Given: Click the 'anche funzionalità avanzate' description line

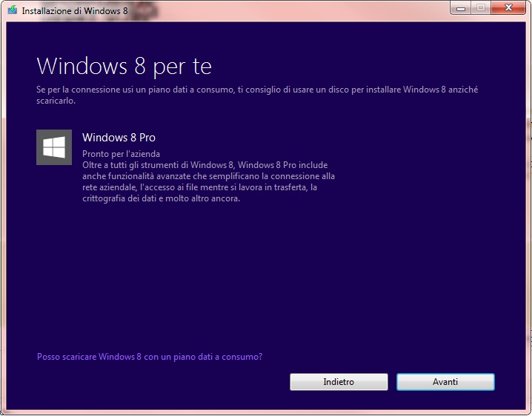Looking at the screenshot, I should 208,176.
